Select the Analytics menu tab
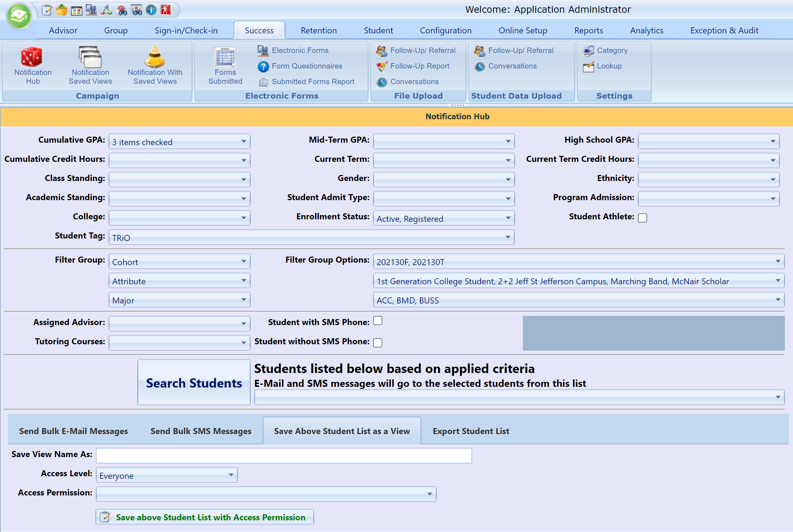The height and width of the screenshot is (532, 793). (646, 30)
